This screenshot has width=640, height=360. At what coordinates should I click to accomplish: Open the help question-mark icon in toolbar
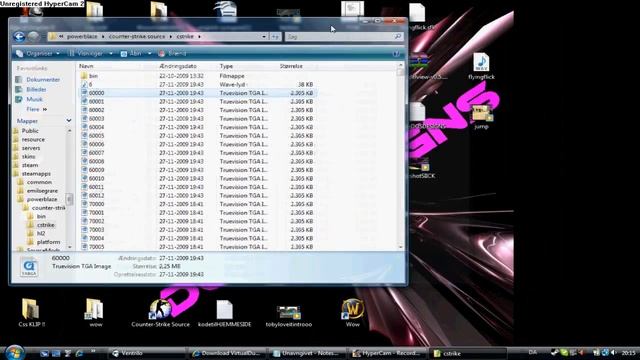[x=396, y=54]
